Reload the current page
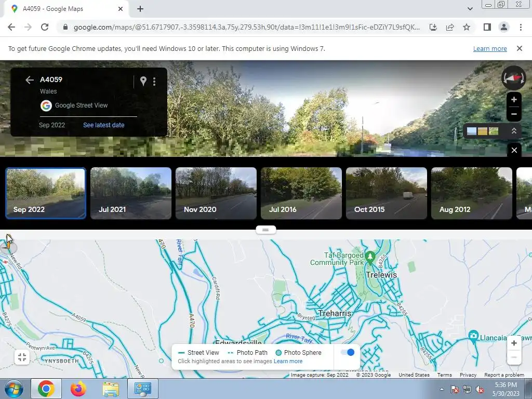The height and width of the screenshot is (399, 532). pos(45,27)
